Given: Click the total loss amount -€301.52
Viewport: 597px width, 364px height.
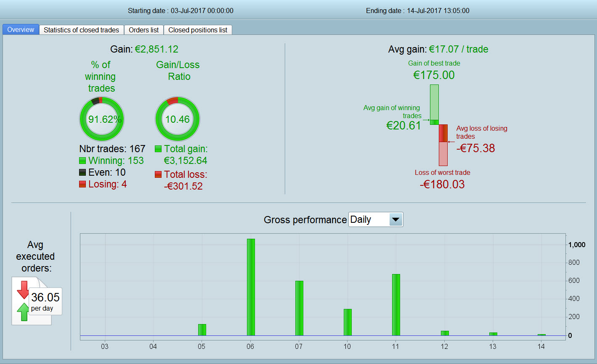Looking at the screenshot, I should pyautogui.click(x=183, y=186).
